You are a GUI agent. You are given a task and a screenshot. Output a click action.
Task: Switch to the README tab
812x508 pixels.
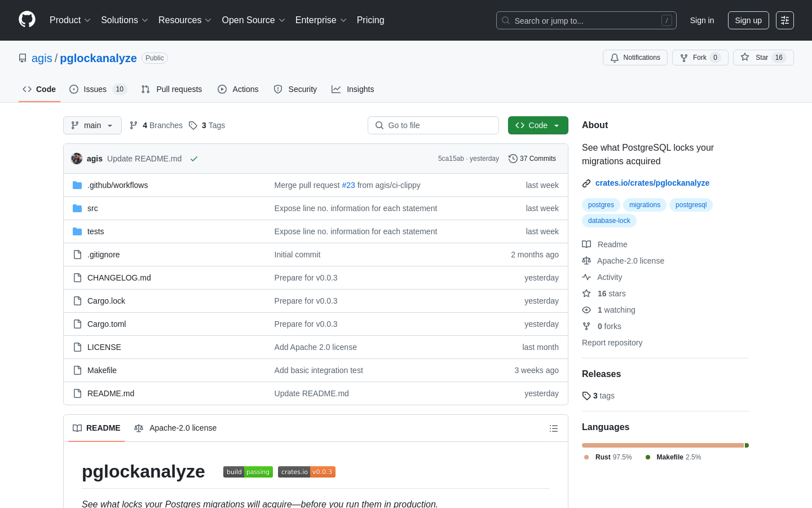click(x=96, y=428)
